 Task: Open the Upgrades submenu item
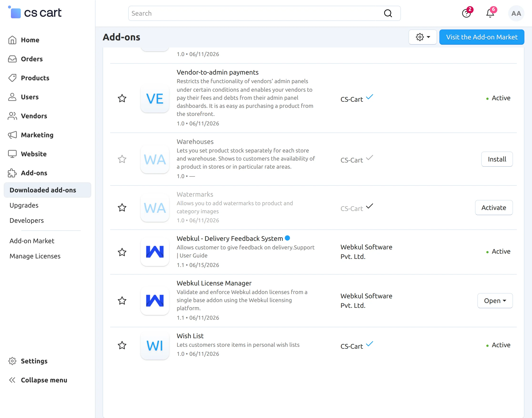click(24, 205)
